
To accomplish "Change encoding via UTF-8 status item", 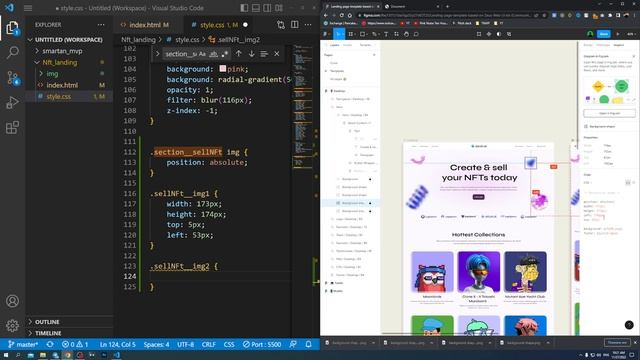I will [186, 344].
